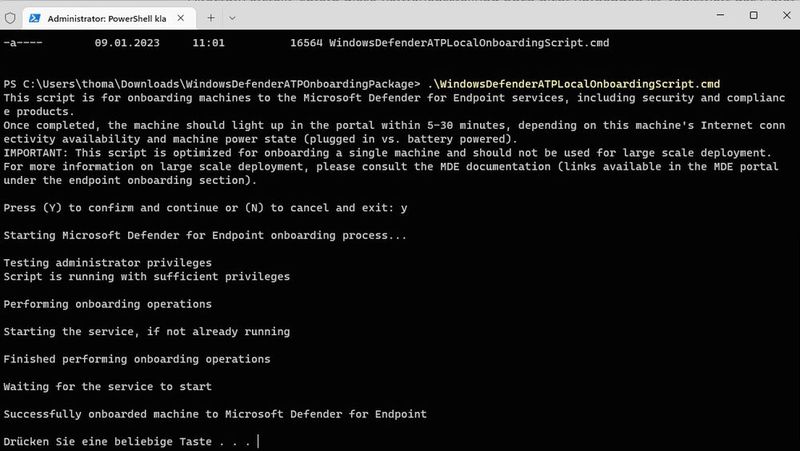800x451 pixels.
Task: Click the 'Drücken Sie eine beliebige Taste' prompt
Action: [x=130, y=441]
